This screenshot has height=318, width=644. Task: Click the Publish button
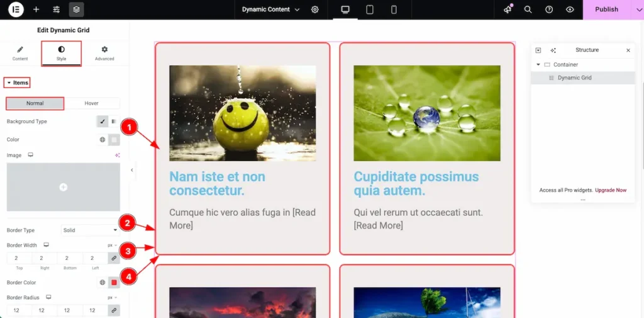[x=606, y=9]
